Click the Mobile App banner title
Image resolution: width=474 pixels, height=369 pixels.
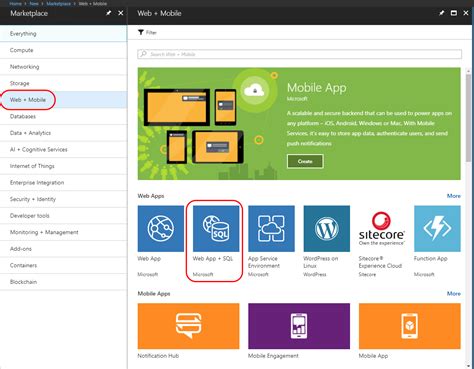pos(317,88)
